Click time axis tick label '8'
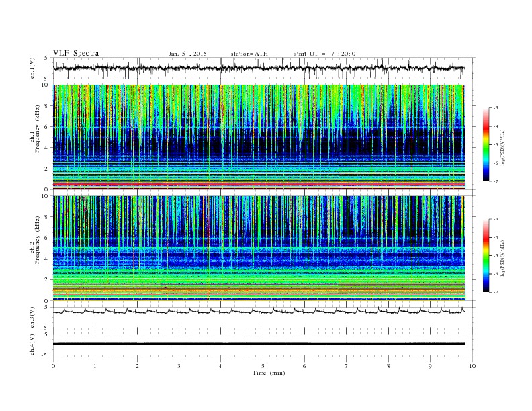 pos(388,366)
